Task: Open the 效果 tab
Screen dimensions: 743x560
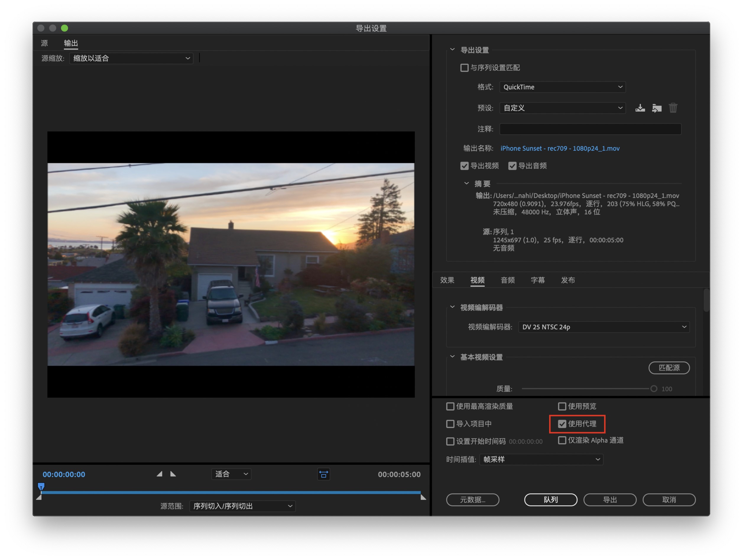Action: 447,280
